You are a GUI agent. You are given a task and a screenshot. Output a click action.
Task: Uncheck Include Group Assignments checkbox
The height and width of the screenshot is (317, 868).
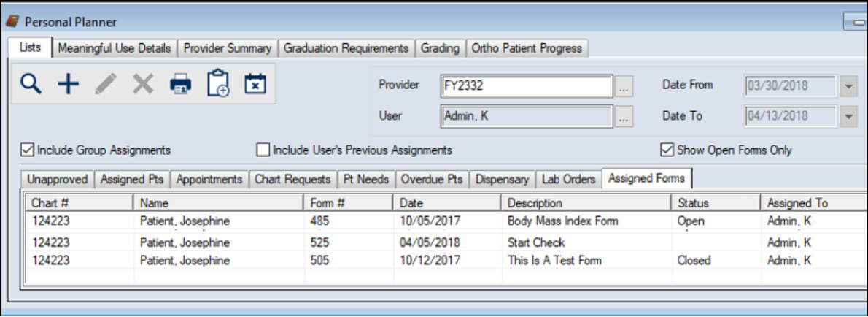pyautogui.click(x=28, y=150)
